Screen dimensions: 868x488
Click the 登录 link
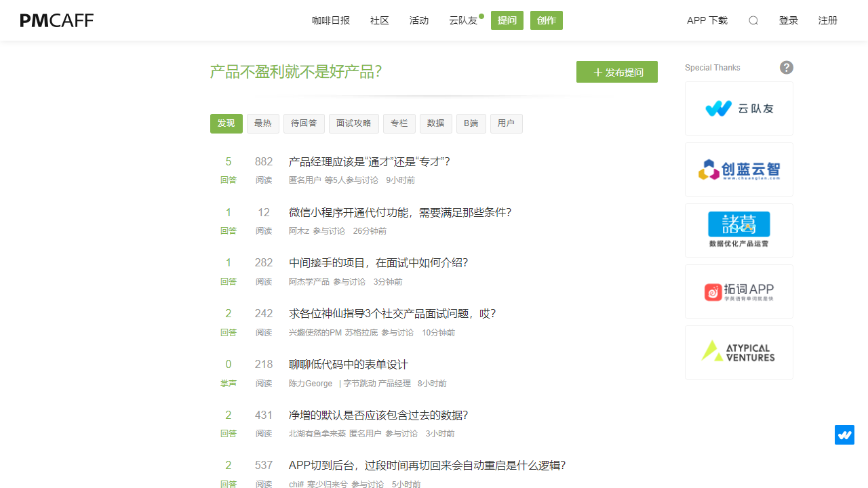(789, 20)
